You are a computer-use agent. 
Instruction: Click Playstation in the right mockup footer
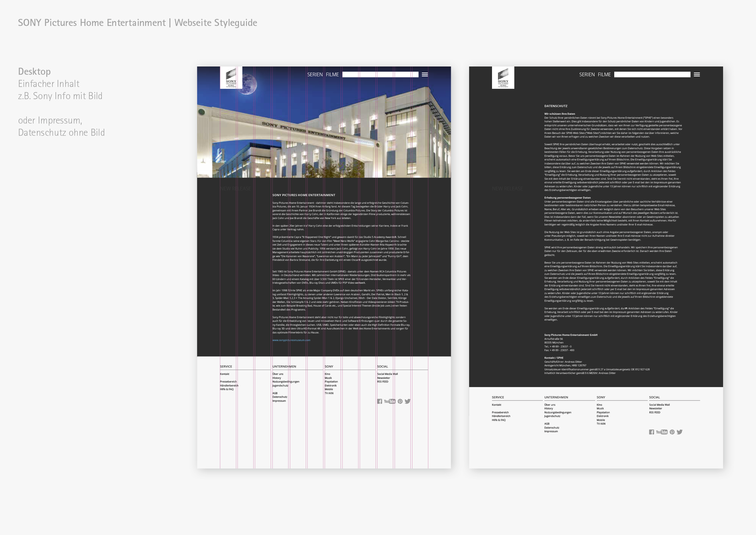pyautogui.click(x=603, y=412)
